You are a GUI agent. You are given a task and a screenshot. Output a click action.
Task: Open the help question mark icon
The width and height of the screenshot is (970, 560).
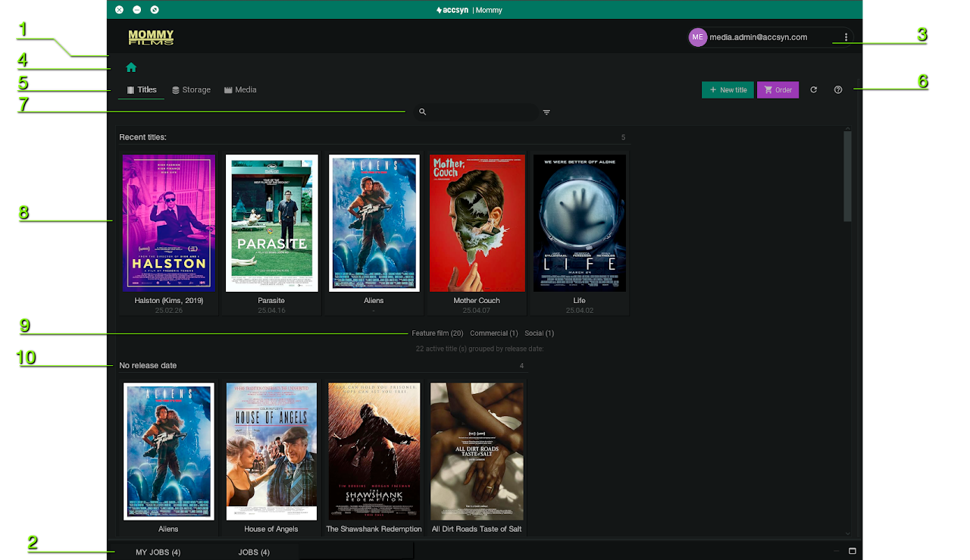click(x=838, y=89)
